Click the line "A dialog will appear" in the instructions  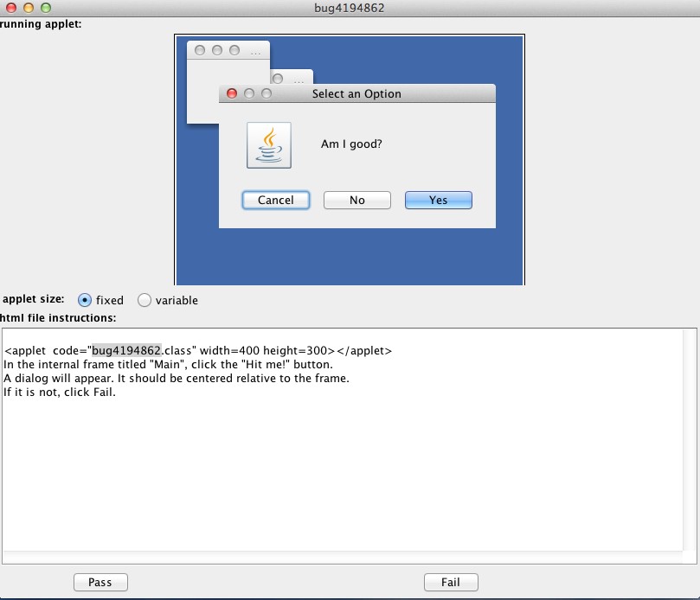tap(177, 379)
